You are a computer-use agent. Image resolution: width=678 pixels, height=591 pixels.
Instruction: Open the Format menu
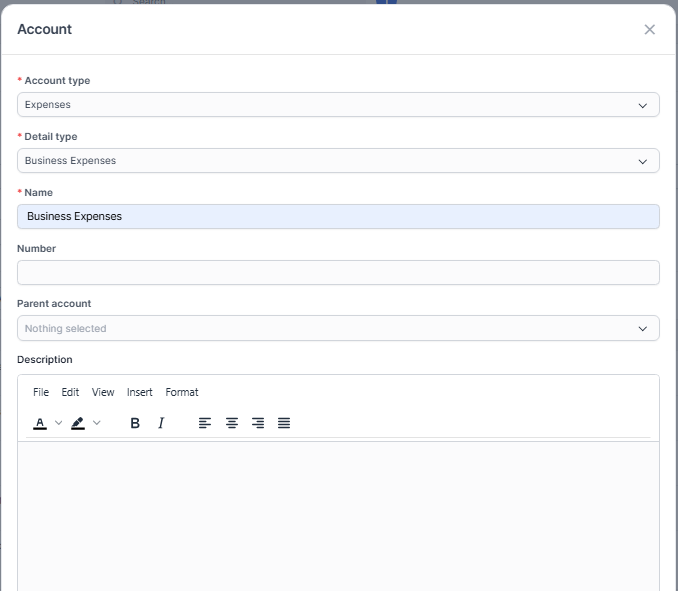pos(182,392)
